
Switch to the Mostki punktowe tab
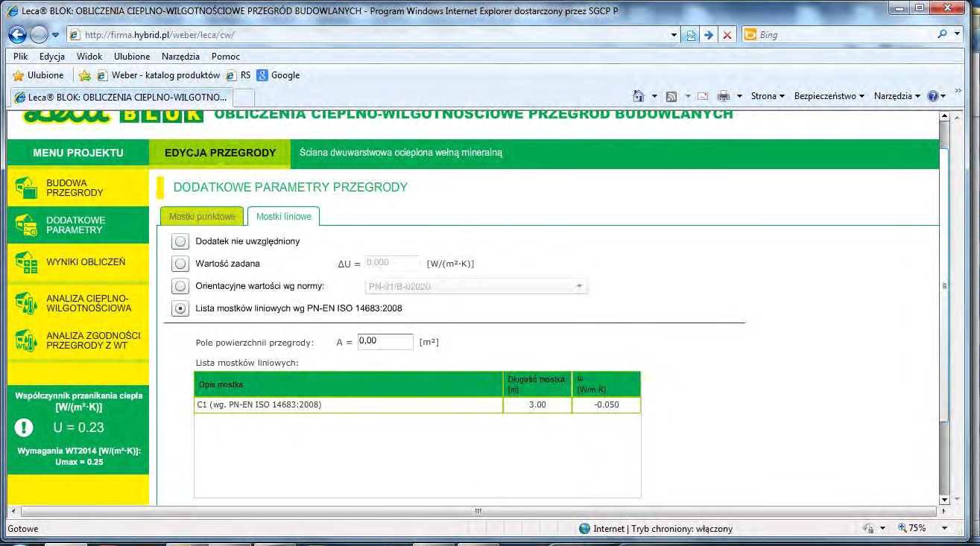[202, 216]
